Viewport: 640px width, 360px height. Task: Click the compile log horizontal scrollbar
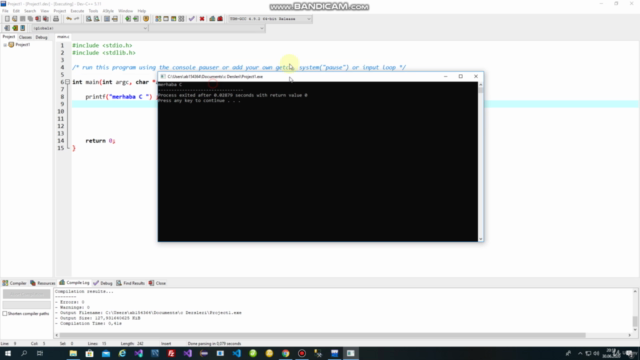pos(343,335)
